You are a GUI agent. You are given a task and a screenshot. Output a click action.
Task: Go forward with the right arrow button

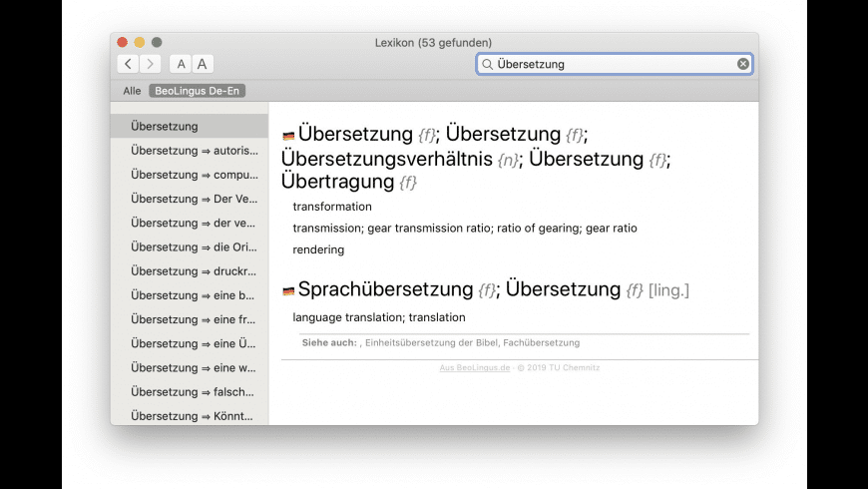(x=150, y=64)
